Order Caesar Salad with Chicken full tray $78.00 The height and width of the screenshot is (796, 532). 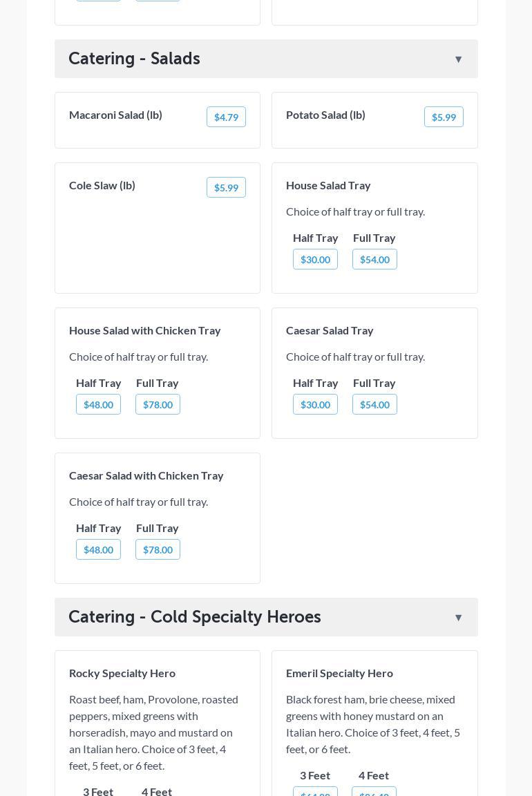click(x=158, y=550)
